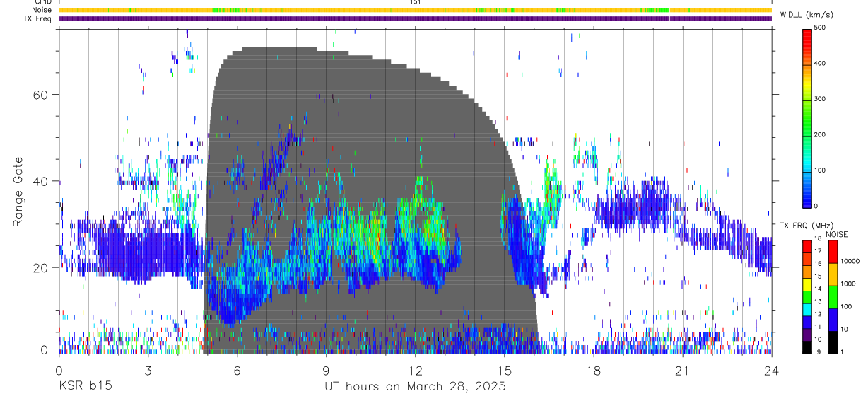Click the 12 tick on the UT hours axis

pos(415,370)
